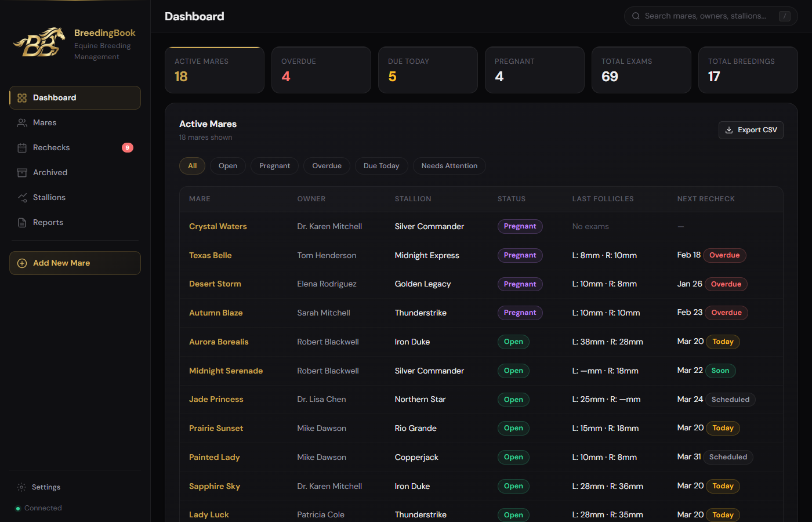Open the Total Breedings stat card
Screen dimensions: 812x522
click(748, 70)
